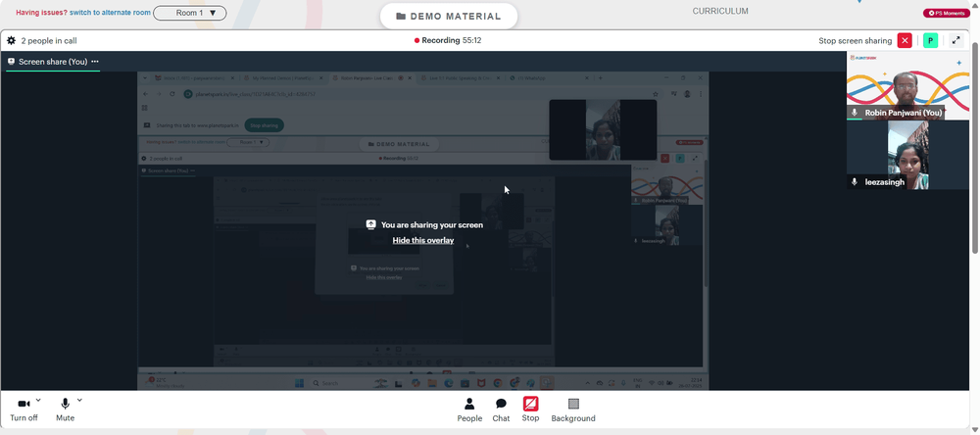980x435 pixels.
Task: Mute the microphone
Action: pyautogui.click(x=65, y=410)
